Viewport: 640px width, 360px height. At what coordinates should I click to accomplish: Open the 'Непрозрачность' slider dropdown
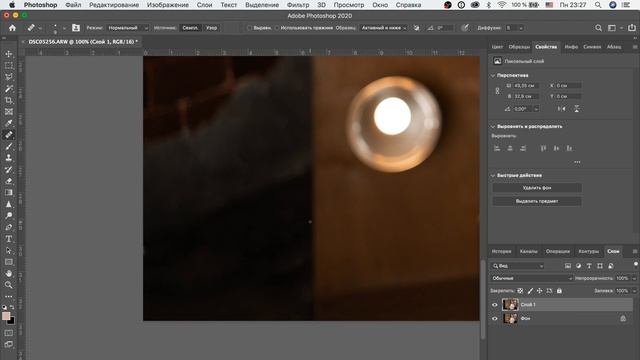[x=634, y=278]
